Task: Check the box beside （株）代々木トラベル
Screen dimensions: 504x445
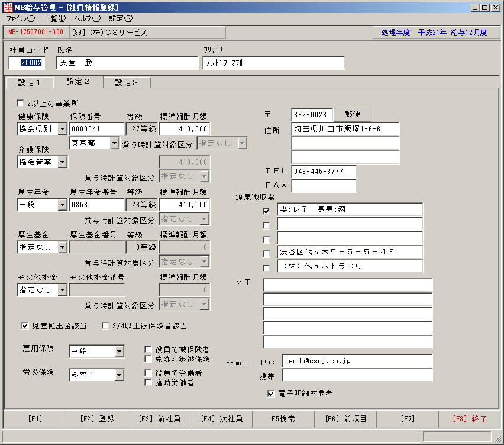Action: click(x=266, y=268)
